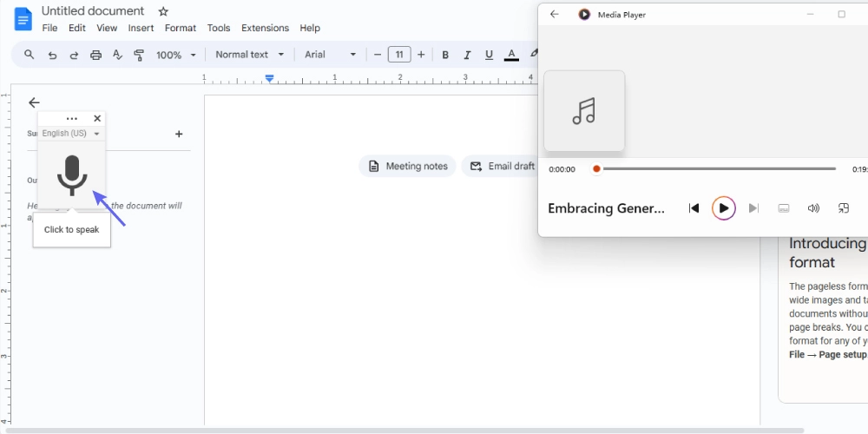
Task: Activate the paint format tool
Action: (x=139, y=55)
